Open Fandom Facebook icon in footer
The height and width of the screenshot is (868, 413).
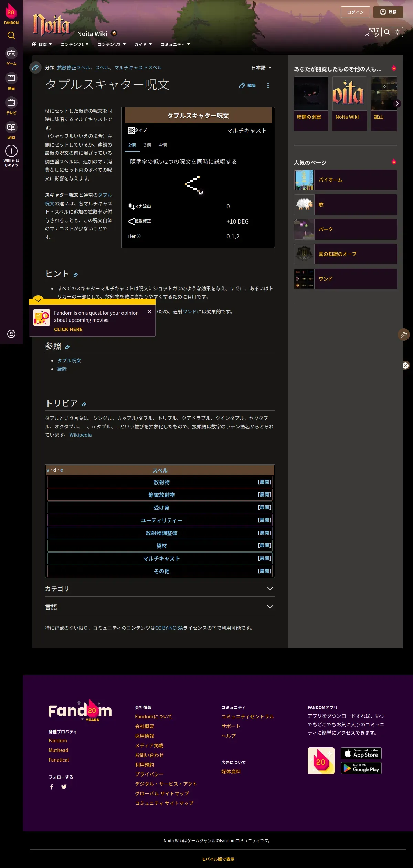52,787
